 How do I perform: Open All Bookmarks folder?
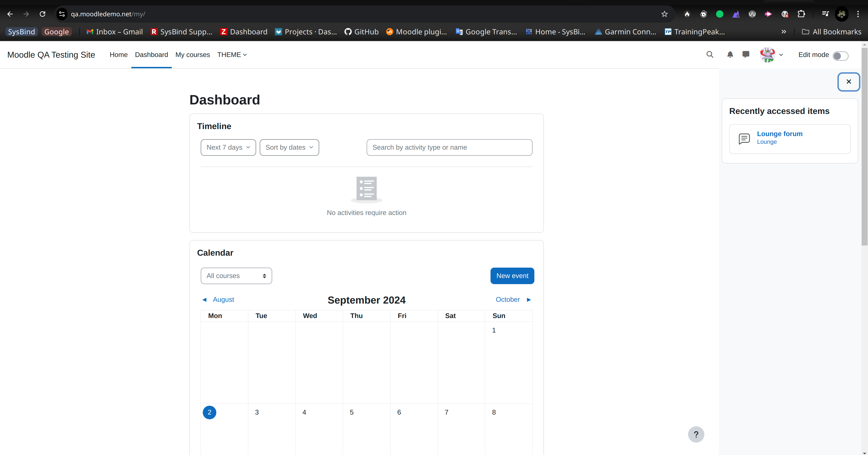(x=831, y=32)
